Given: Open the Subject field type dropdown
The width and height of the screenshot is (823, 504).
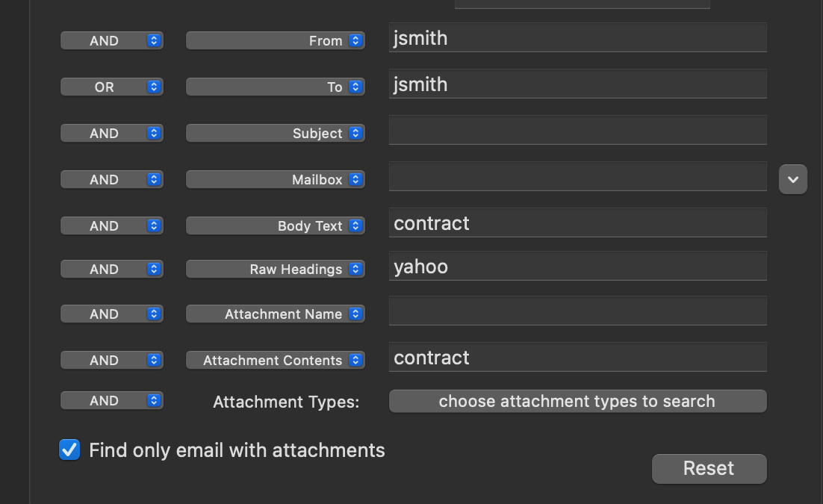Looking at the screenshot, I should [x=275, y=134].
